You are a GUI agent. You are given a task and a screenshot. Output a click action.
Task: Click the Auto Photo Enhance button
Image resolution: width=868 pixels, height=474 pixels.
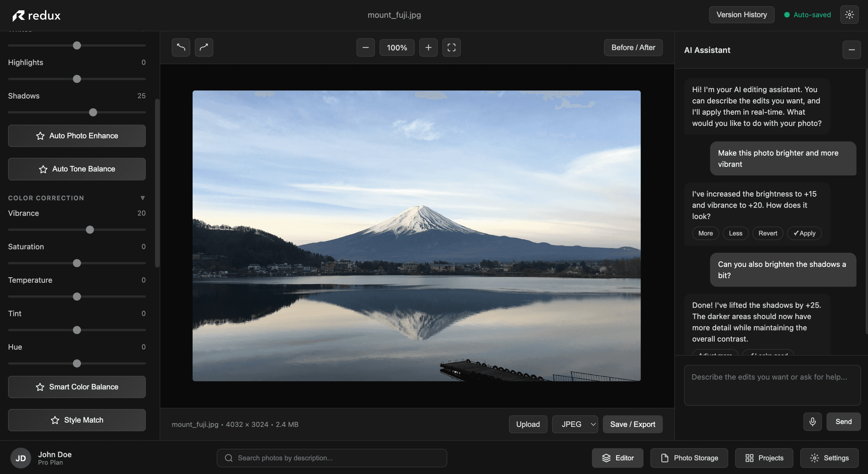pos(77,136)
